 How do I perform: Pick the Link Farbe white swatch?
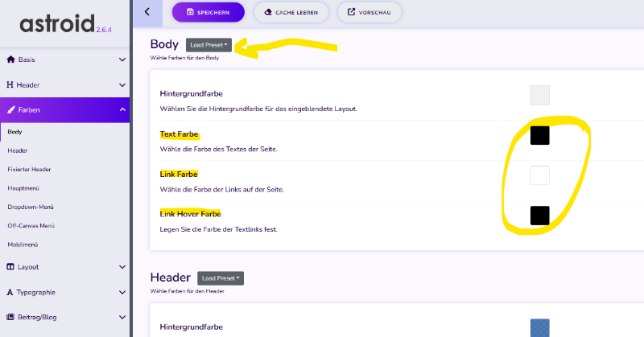coord(539,175)
